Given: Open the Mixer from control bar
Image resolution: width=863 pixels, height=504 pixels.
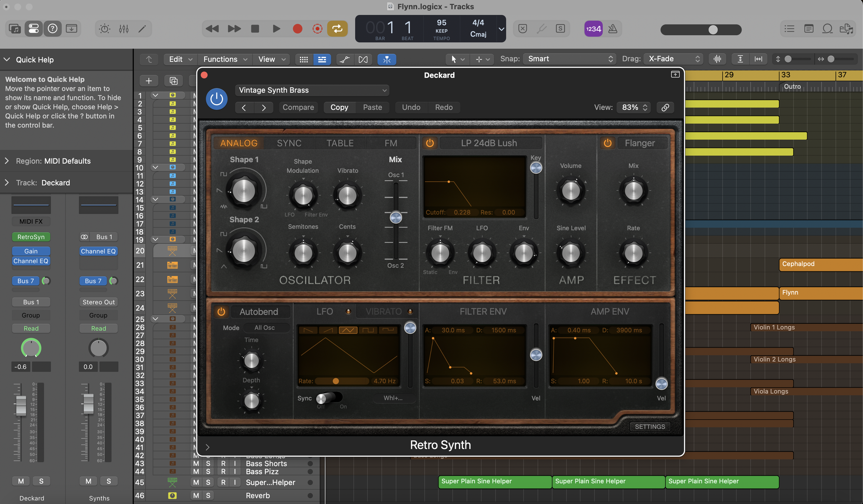Looking at the screenshot, I should (124, 29).
